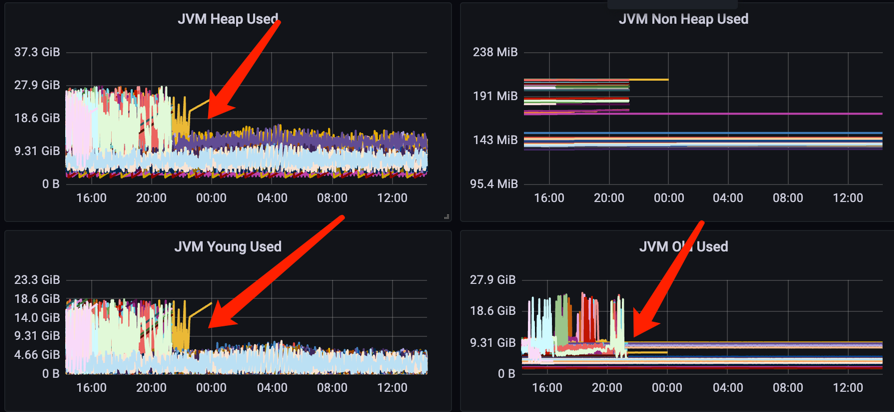Image resolution: width=894 pixels, height=412 pixels.
Task: Click the 16:00 time label in JVM Old Used
Action: [547, 387]
